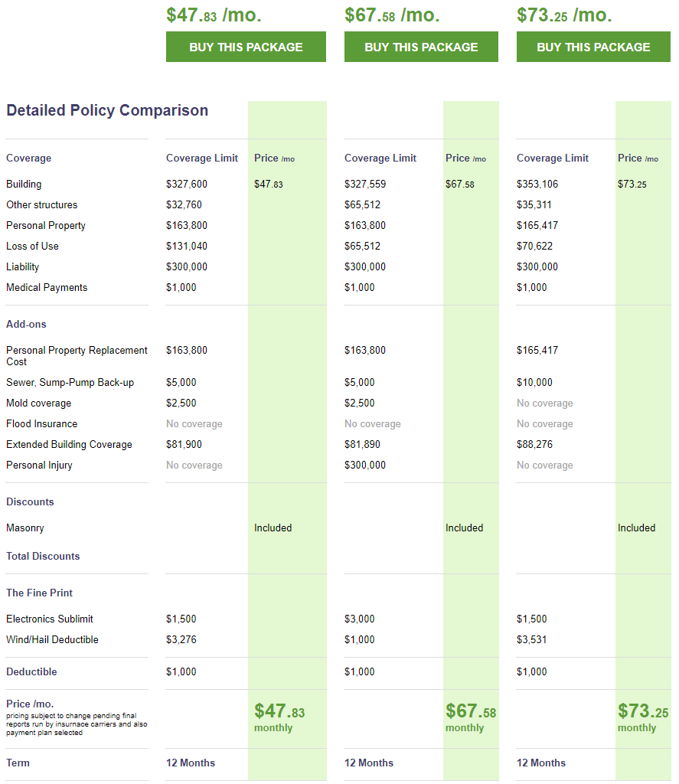
Task: Click the Detailed Policy Comparison heading
Action: (107, 110)
